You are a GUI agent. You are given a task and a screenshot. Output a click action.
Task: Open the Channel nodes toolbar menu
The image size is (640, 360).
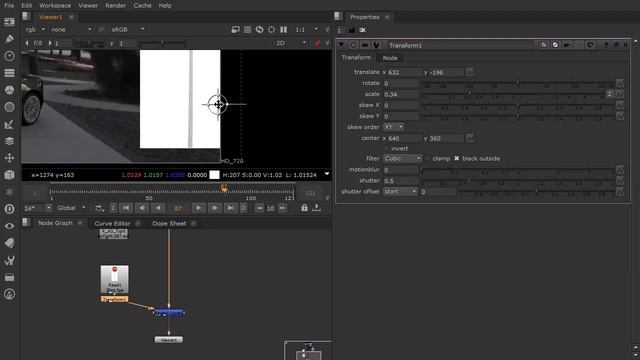[x=9, y=73]
